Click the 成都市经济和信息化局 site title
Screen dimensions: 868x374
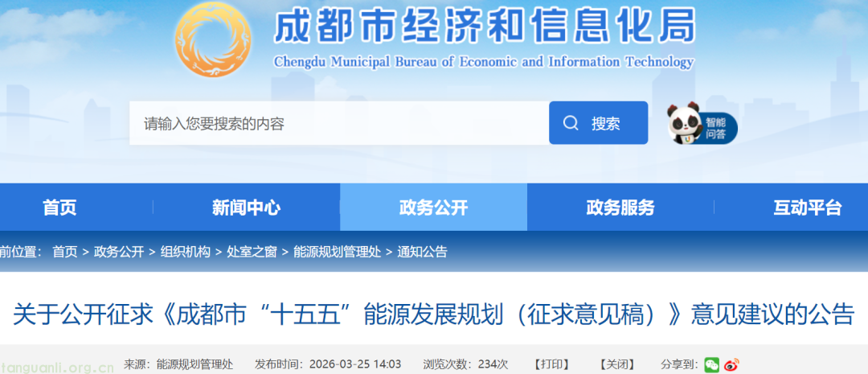[484, 29]
